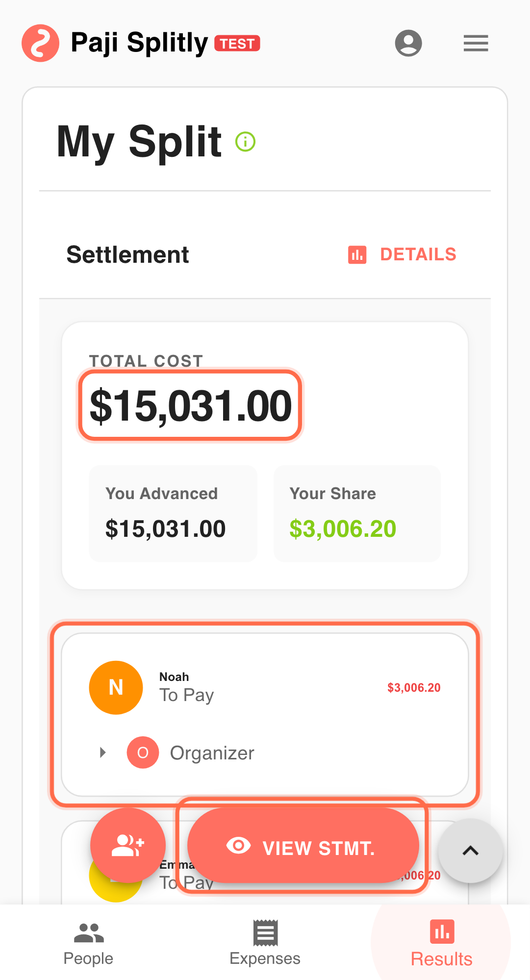Click the TEST badge in header

(x=237, y=44)
